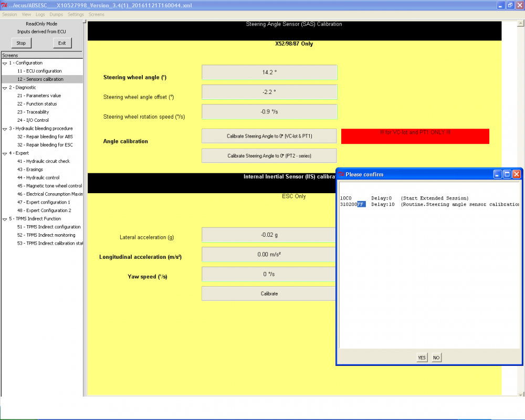Open 23 - Traceability screen

pyautogui.click(x=33, y=112)
